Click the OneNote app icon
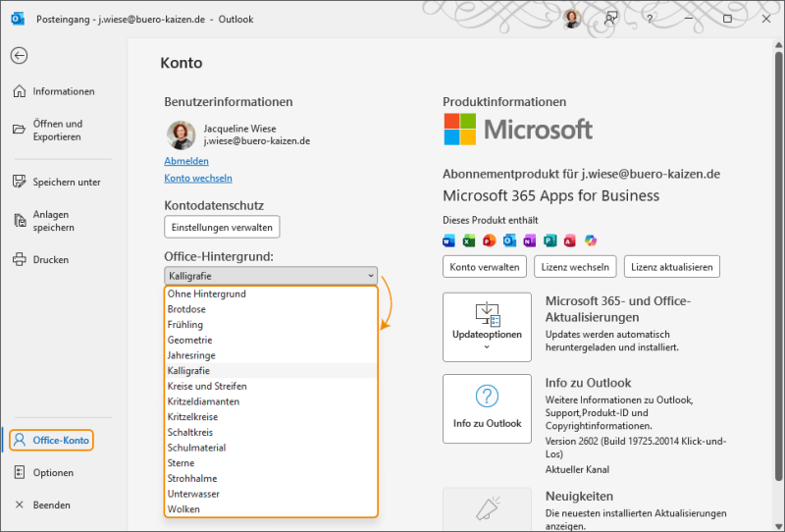The width and height of the screenshot is (785, 532). (530, 240)
